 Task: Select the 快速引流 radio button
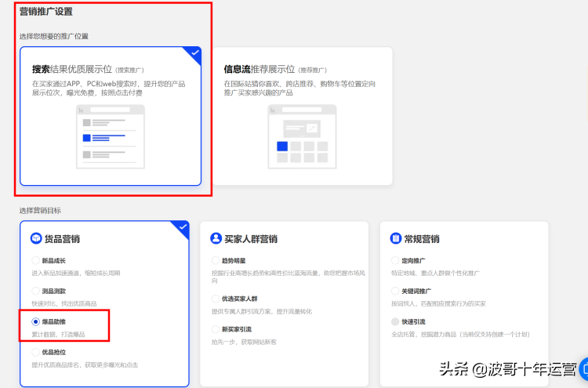pos(395,321)
